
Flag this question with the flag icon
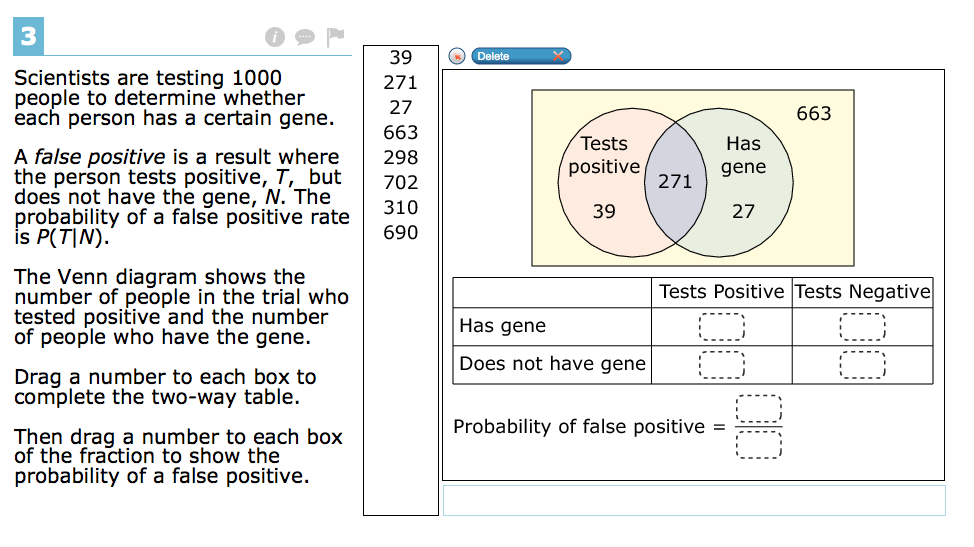pyautogui.click(x=335, y=37)
